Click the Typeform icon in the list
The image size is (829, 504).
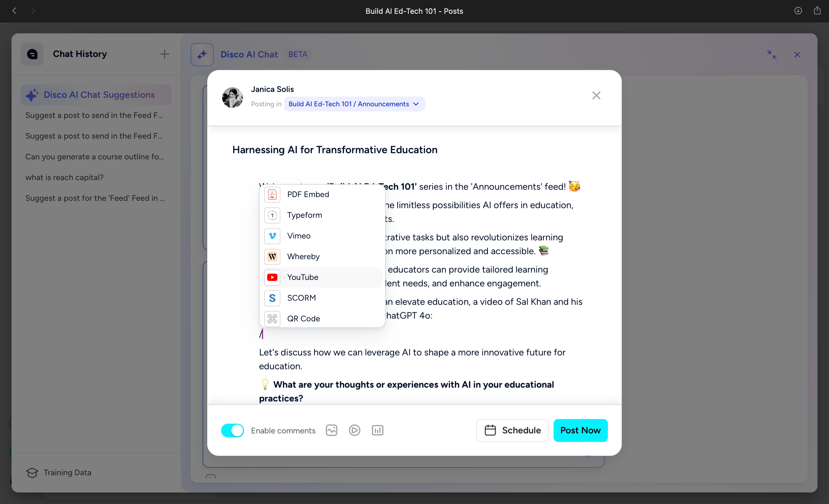(x=272, y=215)
